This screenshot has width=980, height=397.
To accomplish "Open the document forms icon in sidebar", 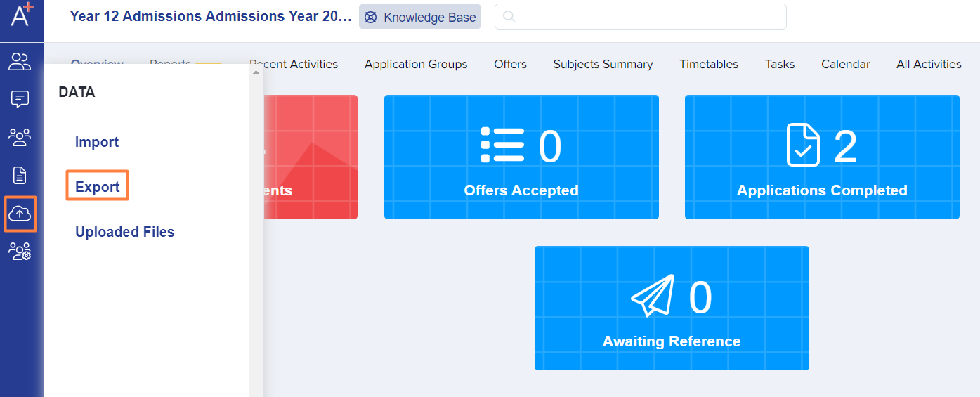I will pos(20,175).
